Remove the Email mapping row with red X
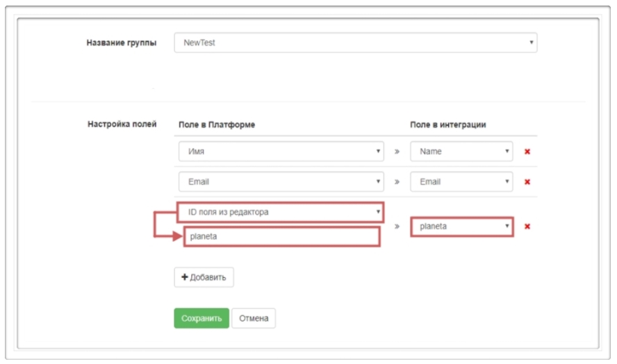This screenshot has height=364, width=617. click(527, 182)
